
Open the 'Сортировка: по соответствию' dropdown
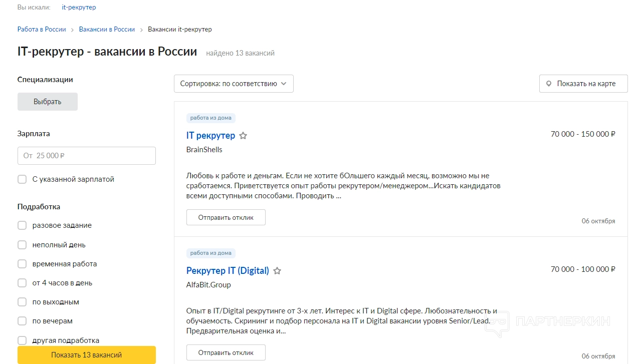click(x=234, y=84)
